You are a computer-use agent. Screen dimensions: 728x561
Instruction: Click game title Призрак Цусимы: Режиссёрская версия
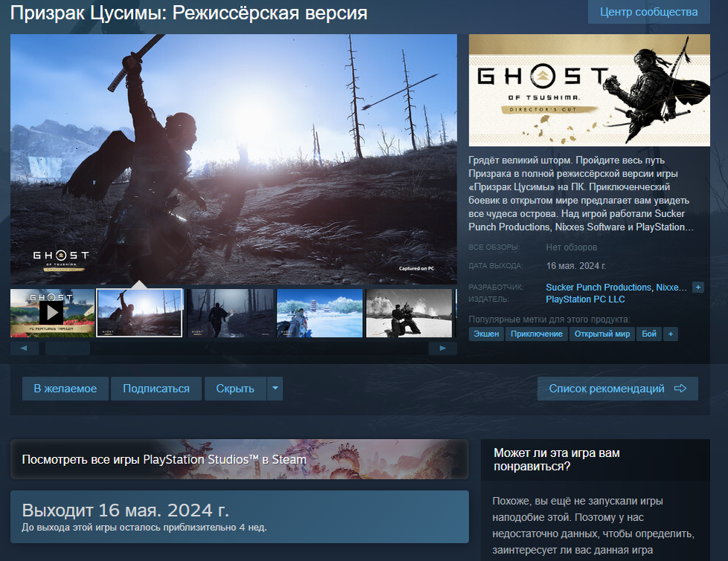189,13
